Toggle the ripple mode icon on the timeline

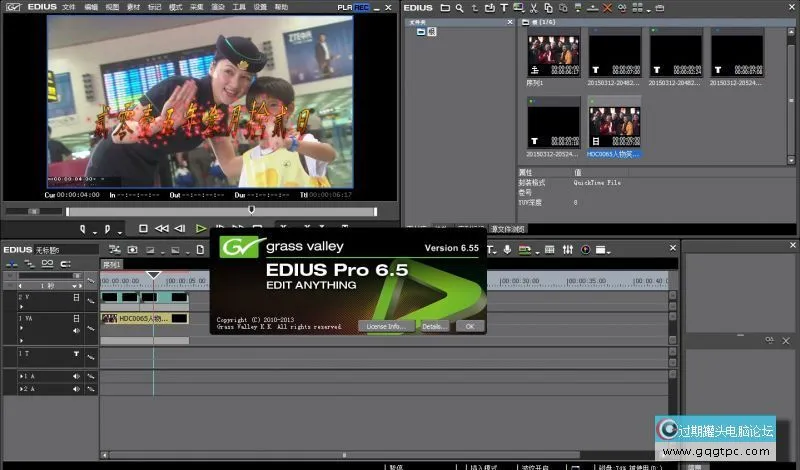point(29,264)
